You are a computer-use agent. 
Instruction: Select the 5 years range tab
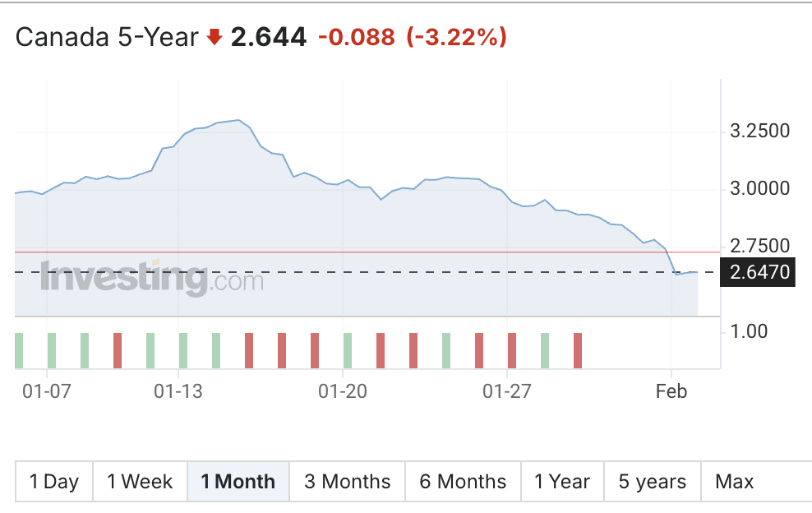pyautogui.click(x=652, y=481)
